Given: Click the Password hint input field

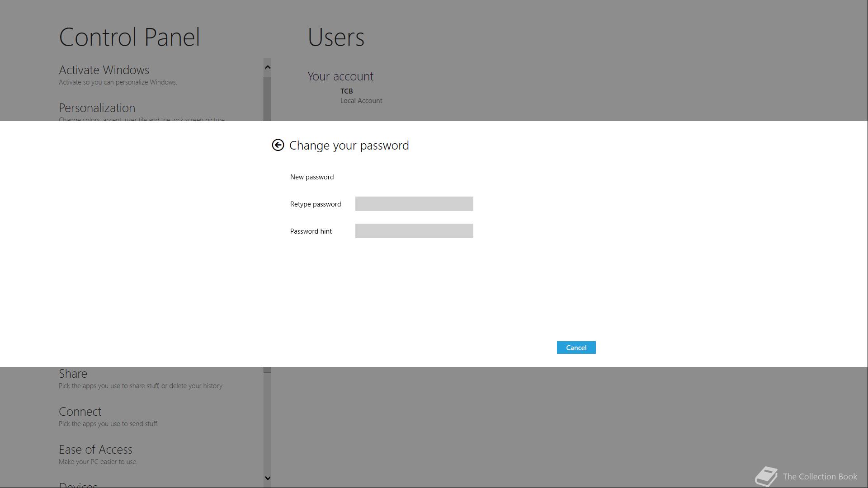Looking at the screenshot, I should (x=414, y=231).
